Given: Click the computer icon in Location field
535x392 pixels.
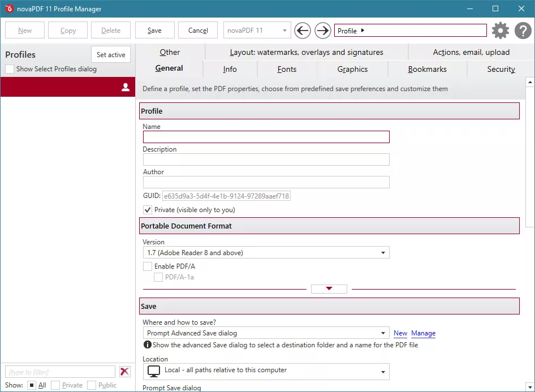Looking at the screenshot, I should point(153,371).
